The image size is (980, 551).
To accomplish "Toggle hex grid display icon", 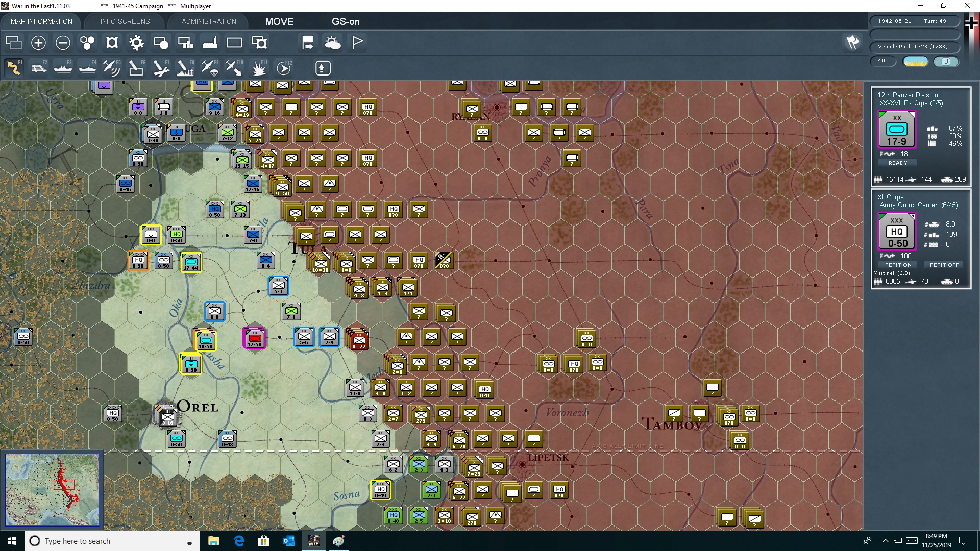I will pos(87,43).
